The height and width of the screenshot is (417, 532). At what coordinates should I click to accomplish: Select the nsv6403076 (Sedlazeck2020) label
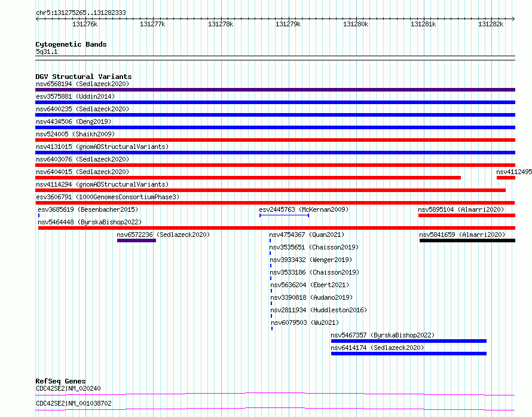[82, 159]
